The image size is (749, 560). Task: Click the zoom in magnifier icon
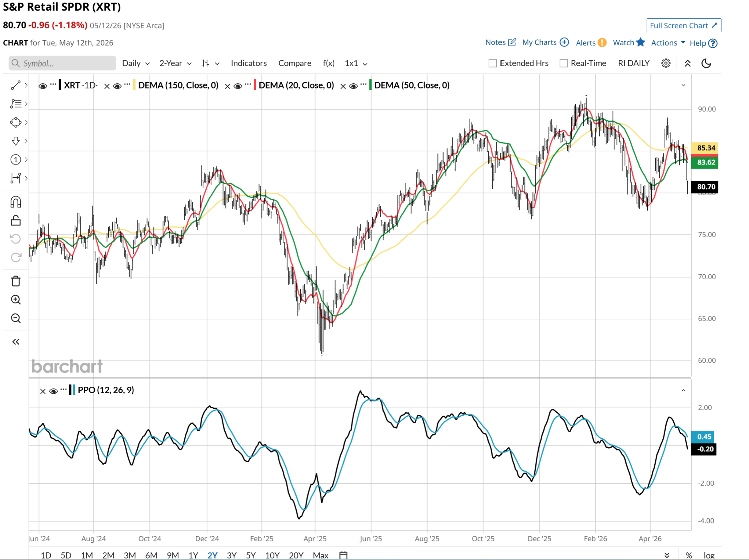pos(16,300)
